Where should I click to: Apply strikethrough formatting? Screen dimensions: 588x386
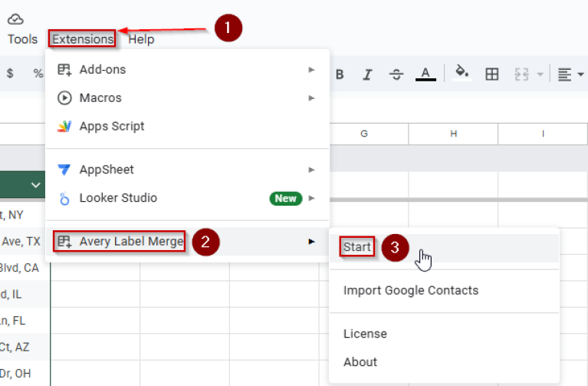396,74
